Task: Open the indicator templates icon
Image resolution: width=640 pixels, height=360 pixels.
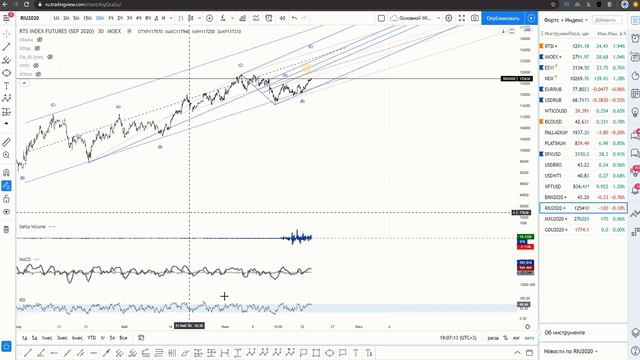Action: point(256,18)
